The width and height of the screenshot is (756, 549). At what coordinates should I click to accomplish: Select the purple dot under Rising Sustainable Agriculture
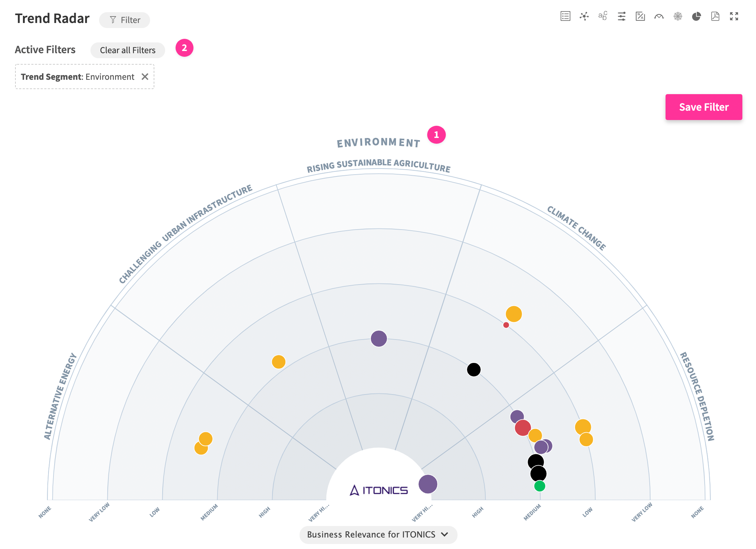[379, 338]
